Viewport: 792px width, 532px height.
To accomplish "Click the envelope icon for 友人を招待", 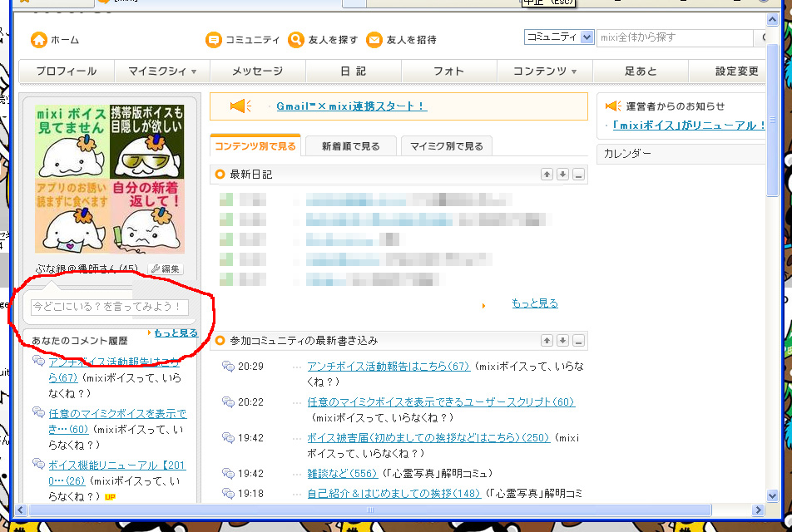I will tap(374, 39).
